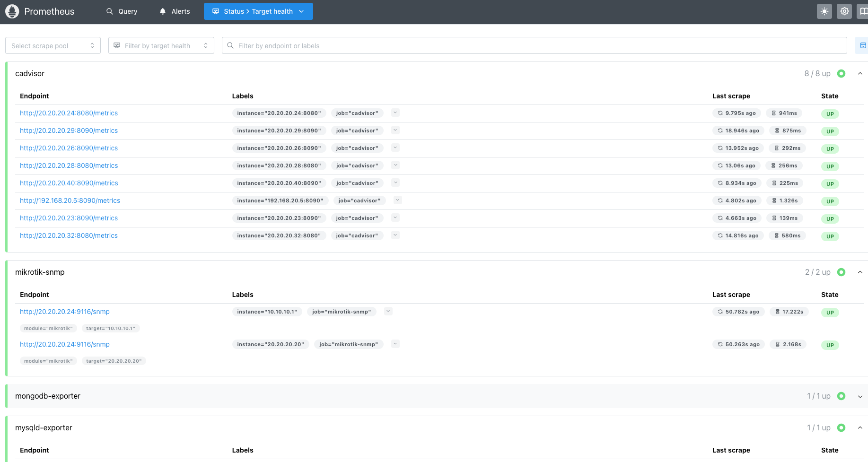Expand labels for 20.20.20.40:8090 target

point(395,183)
